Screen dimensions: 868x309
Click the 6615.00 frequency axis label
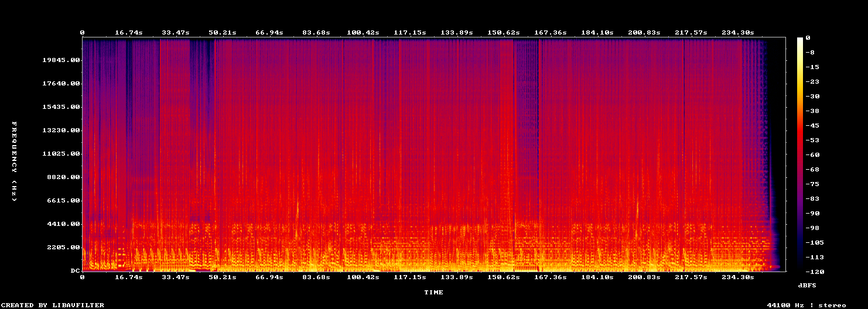pos(63,201)
